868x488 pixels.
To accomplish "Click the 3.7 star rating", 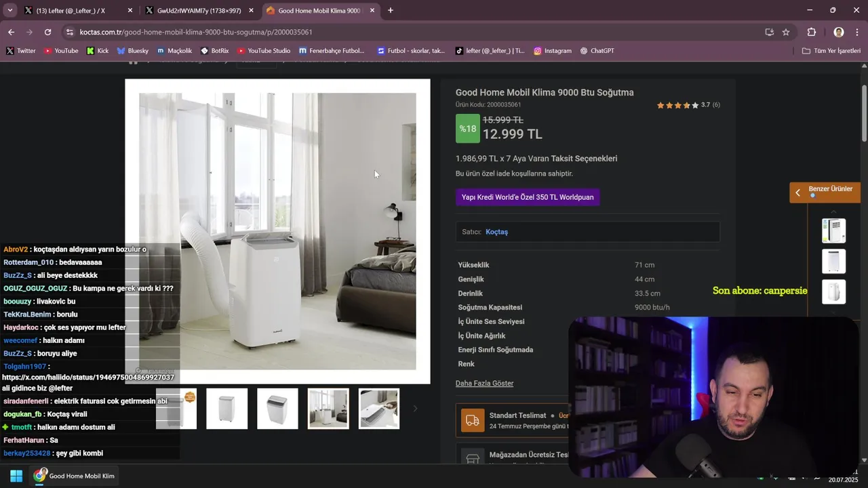I will point(688,105).
